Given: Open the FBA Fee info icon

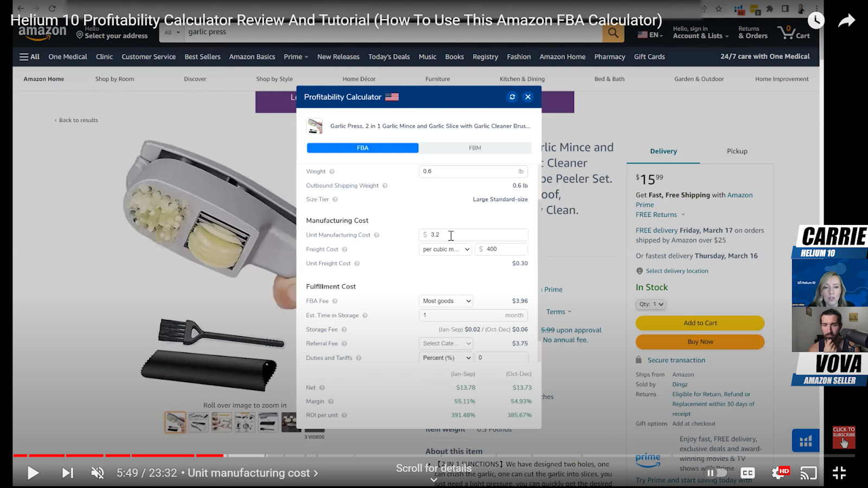Looking at the screenshot, I should 335,301.
